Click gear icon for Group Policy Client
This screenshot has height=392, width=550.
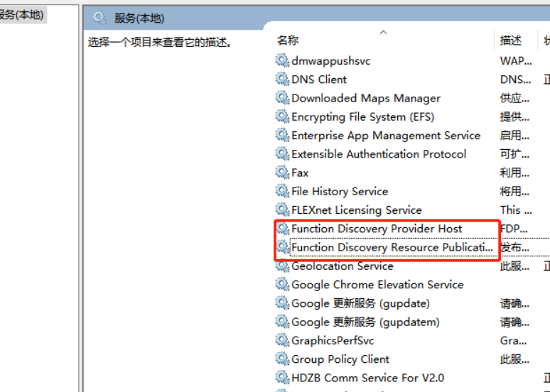pos(282,359)
